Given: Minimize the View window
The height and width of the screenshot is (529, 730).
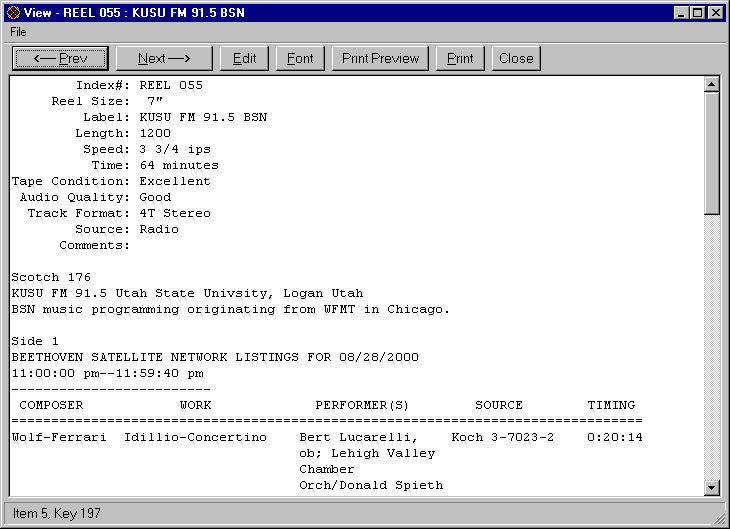Looking at the screenshot, I should (682, 13).
